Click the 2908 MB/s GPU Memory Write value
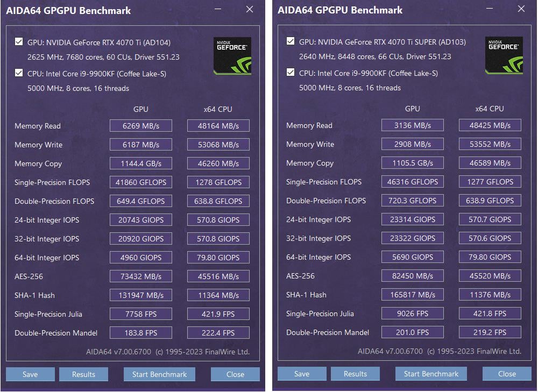Image resolution: width=538 pixels, height=392 pixels. tap(413, 144)
